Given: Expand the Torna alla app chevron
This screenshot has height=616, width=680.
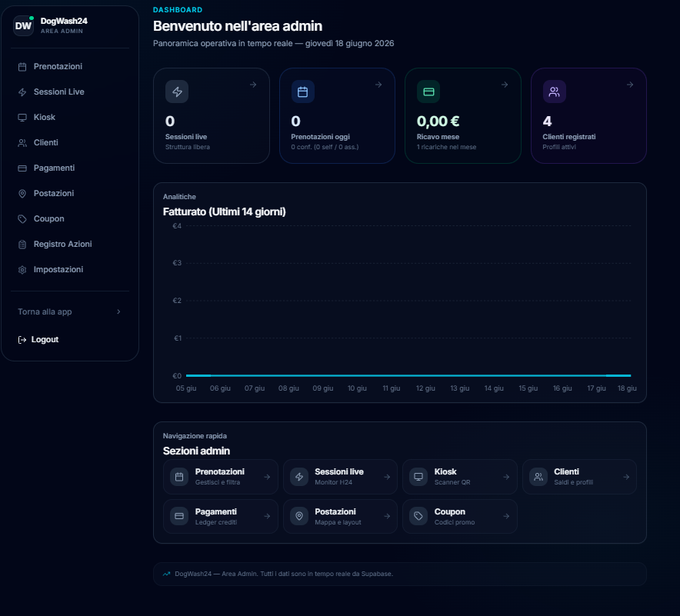Looking at the screenshot, I should pos(118,311).
